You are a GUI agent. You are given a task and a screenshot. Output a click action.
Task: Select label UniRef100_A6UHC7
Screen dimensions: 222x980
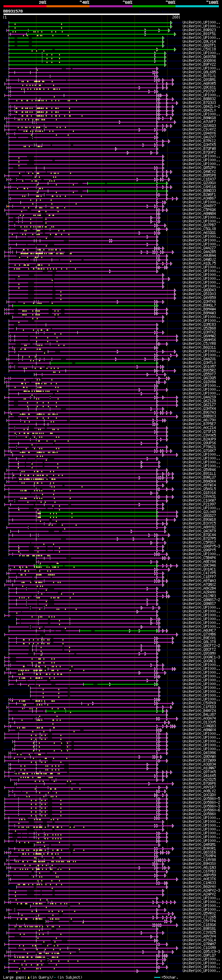pos(199,630)
